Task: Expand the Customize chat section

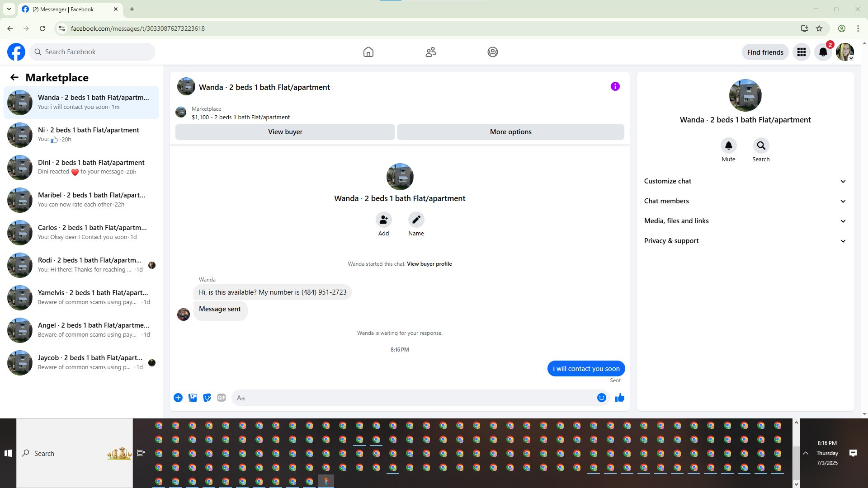Action: point(745,181)
